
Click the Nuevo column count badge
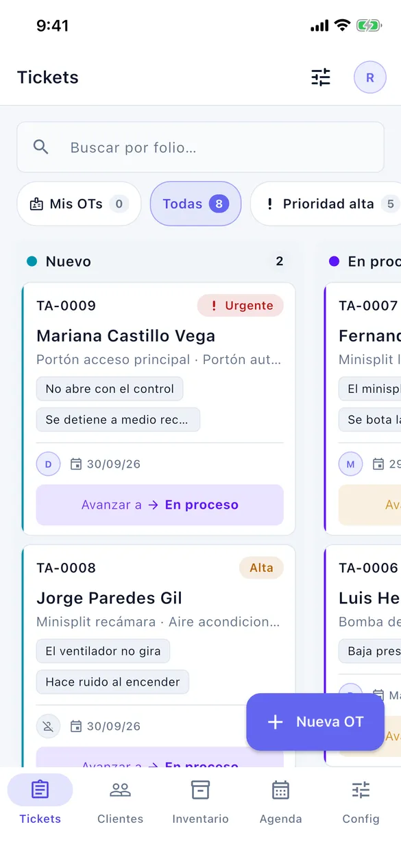coord(279,261)
